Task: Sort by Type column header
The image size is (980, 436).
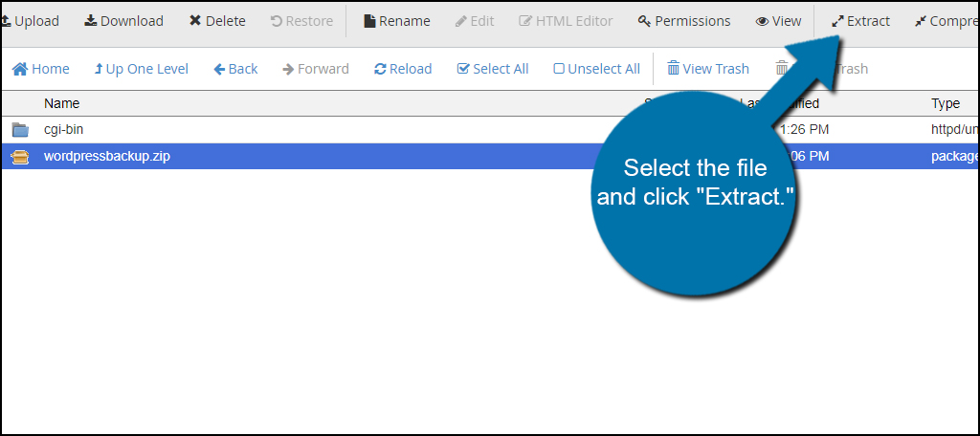Action: [945, 103]
